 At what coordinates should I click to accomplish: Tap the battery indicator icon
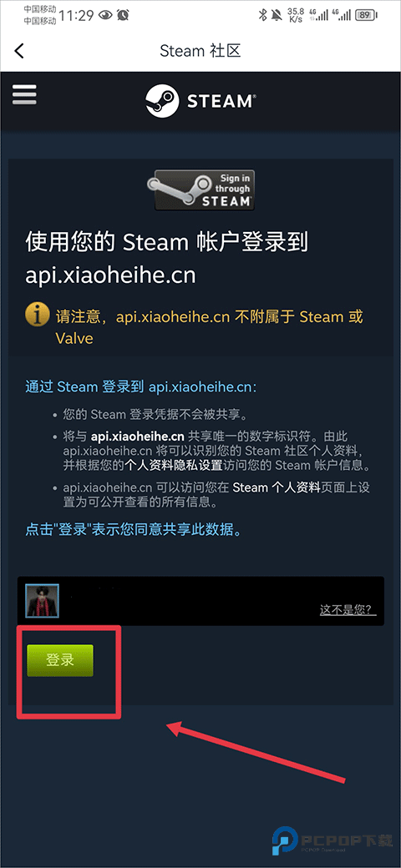point(364,16)
